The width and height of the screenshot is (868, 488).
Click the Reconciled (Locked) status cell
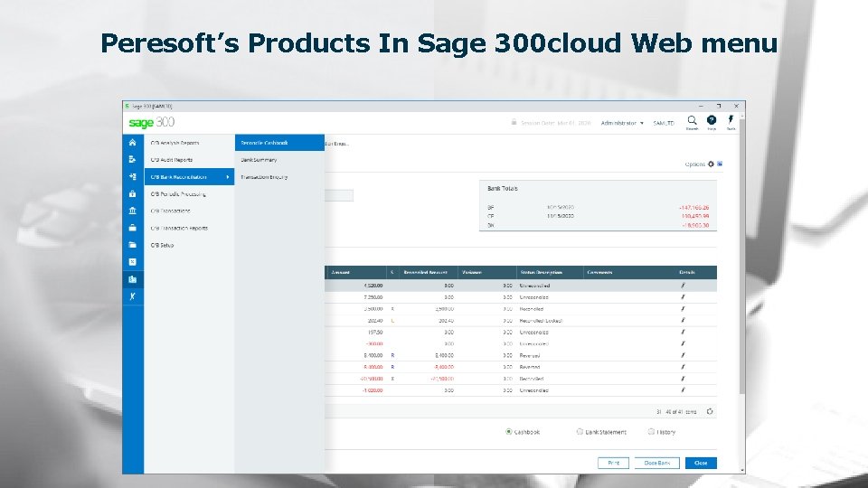pos(541,321)
